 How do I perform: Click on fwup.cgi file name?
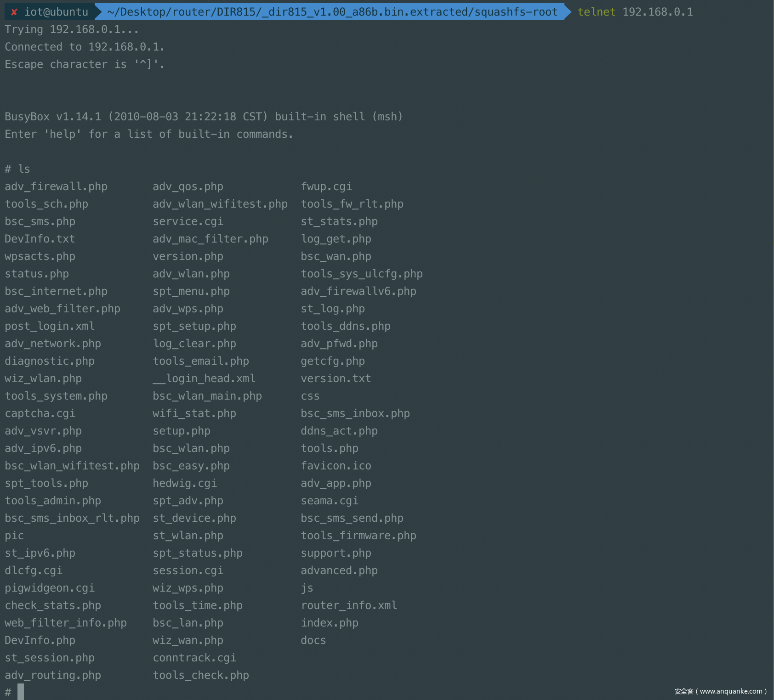(x=326, y=186)
